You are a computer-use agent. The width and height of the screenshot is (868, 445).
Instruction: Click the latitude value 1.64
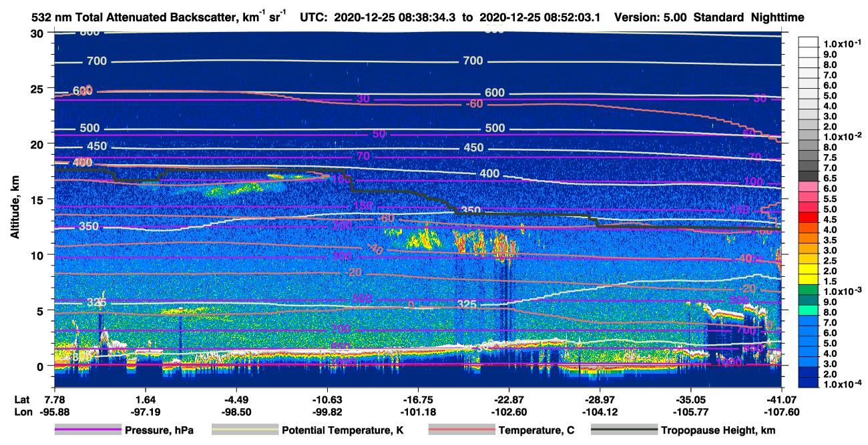(146, 399)
